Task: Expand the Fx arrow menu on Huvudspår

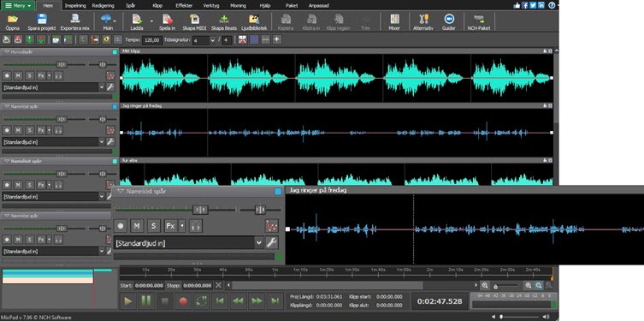Action: coord(50,75)
